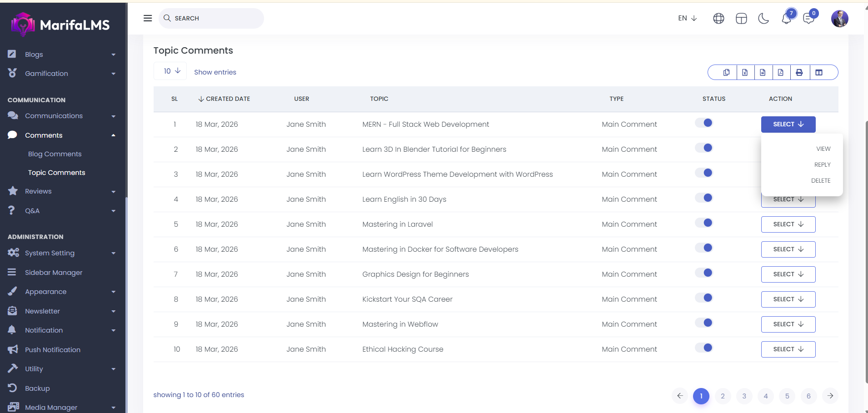Choose Delete from the action menu
868x413 pixels.
[x=820, y=181]
